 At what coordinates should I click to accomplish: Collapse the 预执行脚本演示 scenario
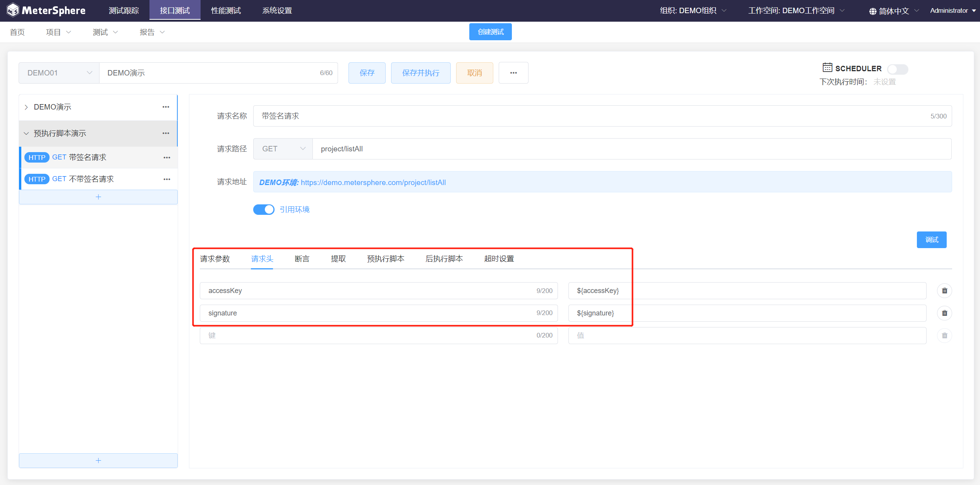26,134
